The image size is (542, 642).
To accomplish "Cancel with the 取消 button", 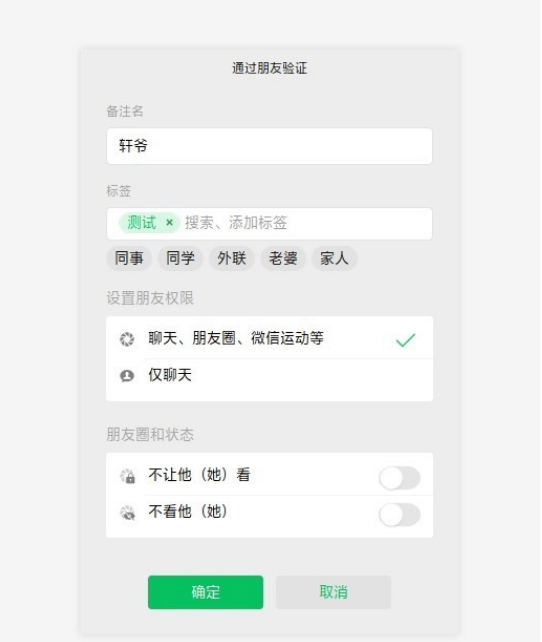I will pyautogui.click(x=333, y=592).
